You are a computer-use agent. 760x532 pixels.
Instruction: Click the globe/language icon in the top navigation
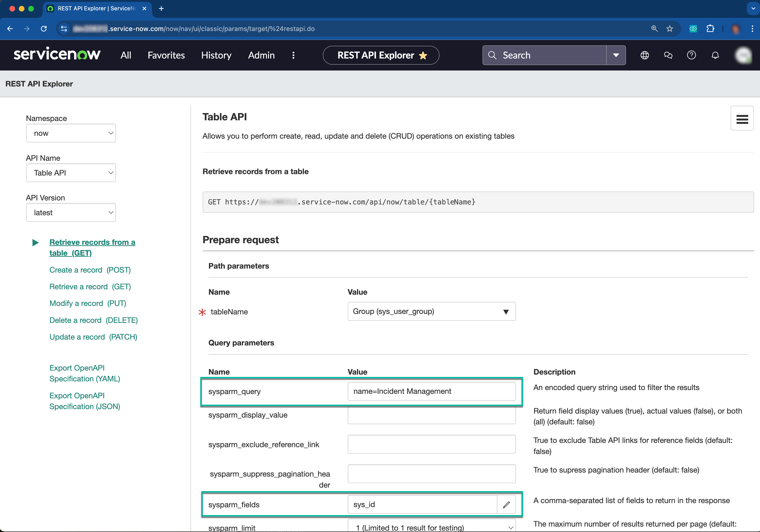645,55
